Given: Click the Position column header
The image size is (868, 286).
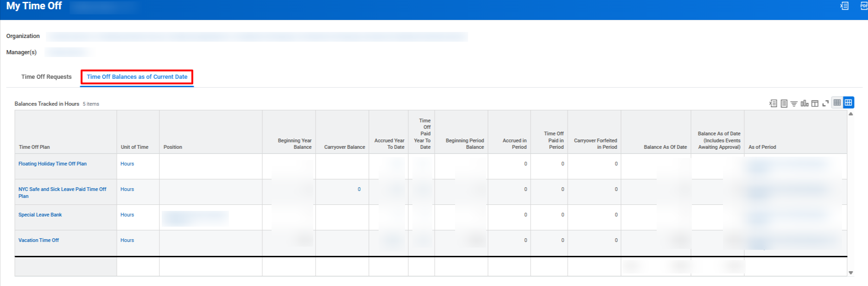Looking at the screenshot, I should click(211, 132).
